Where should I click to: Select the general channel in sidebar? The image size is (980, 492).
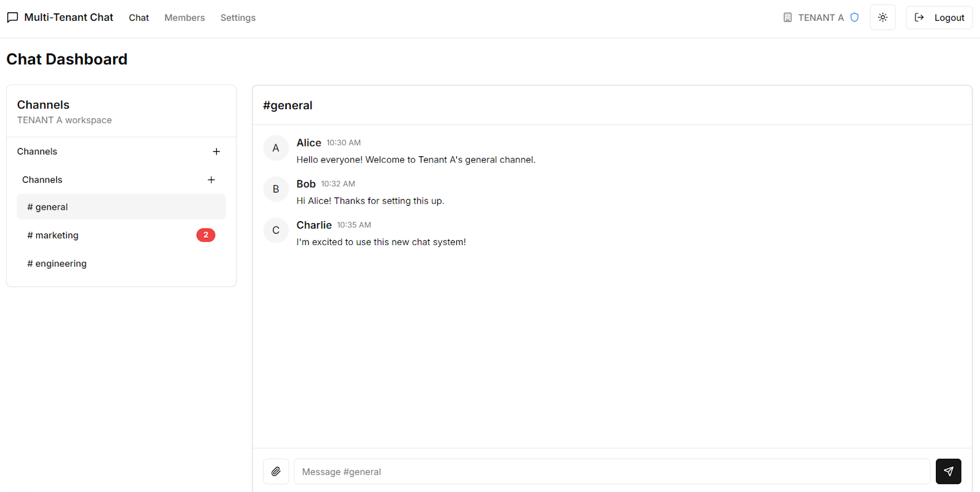pyautogui.click(x=47, y=206)
